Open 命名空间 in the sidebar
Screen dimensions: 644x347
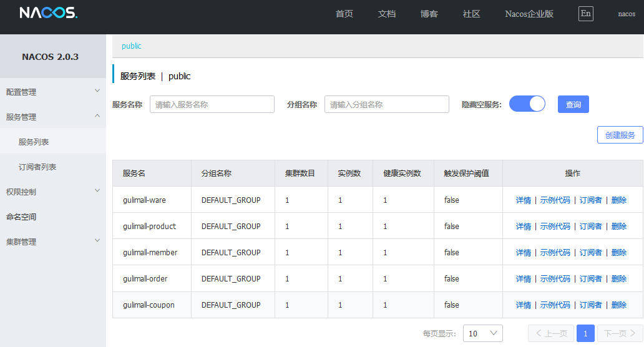click(x=21, y=217)
